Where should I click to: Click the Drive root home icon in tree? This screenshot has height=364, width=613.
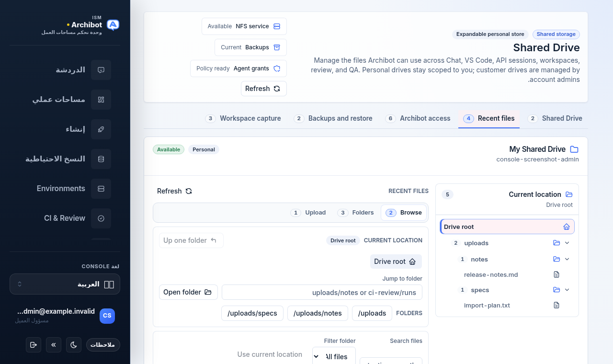pyautogui.click(x=567, y=227)
